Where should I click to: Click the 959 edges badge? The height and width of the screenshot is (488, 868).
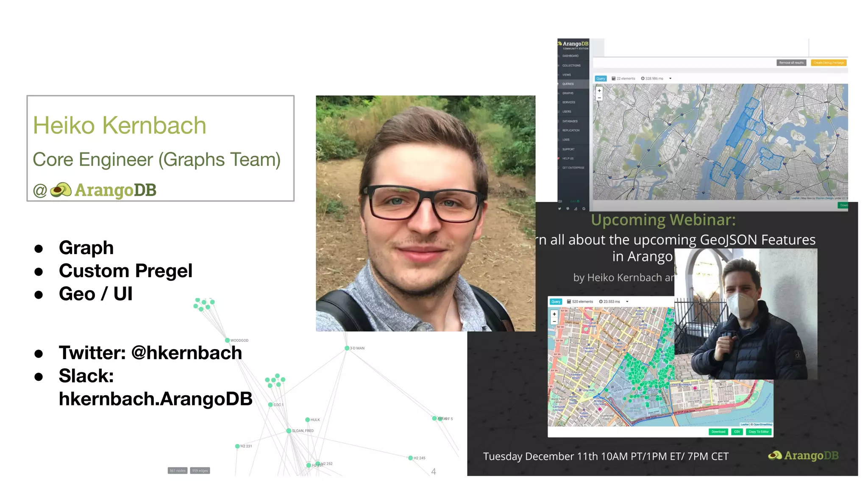[200, 471]
